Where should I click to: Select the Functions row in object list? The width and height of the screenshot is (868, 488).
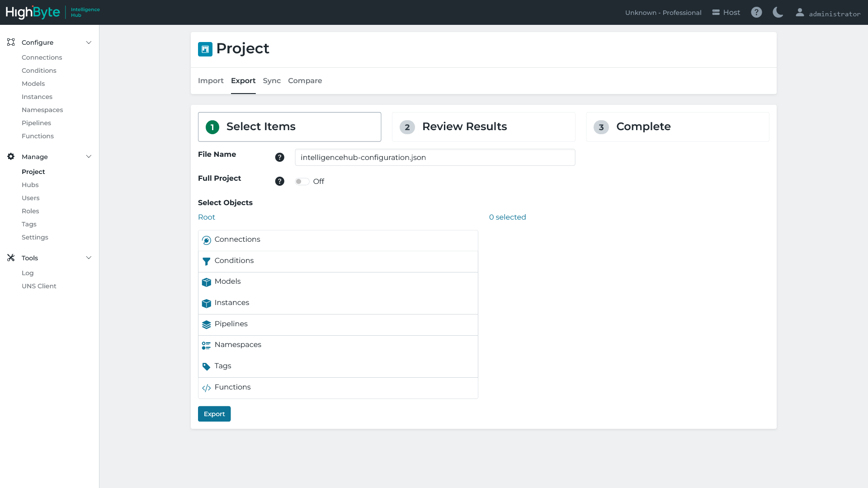point(338,388)
